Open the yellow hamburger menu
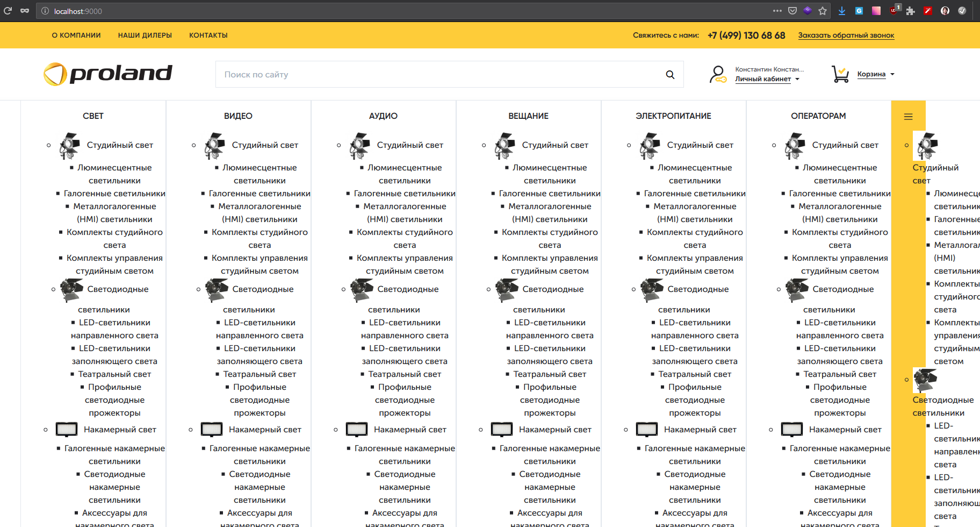This screenshot has width=980, height=527. [908, 117]
